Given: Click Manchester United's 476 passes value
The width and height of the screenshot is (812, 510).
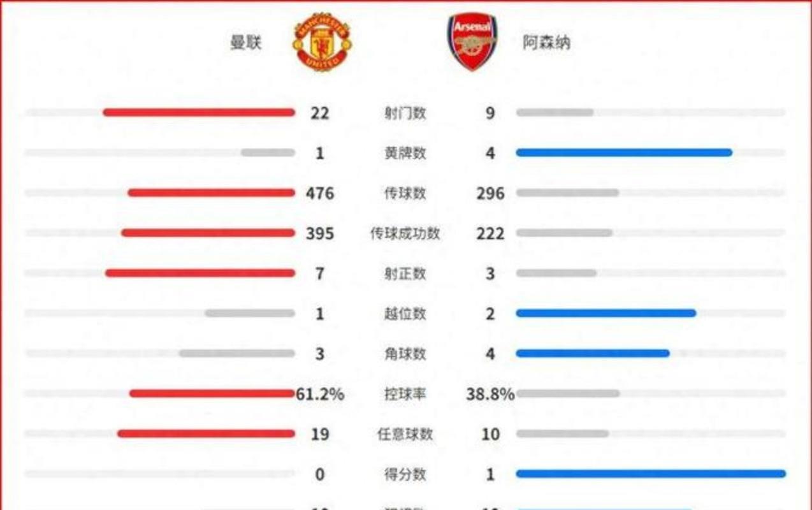Looking at the screenshot, I should click(x=319, y=193).
